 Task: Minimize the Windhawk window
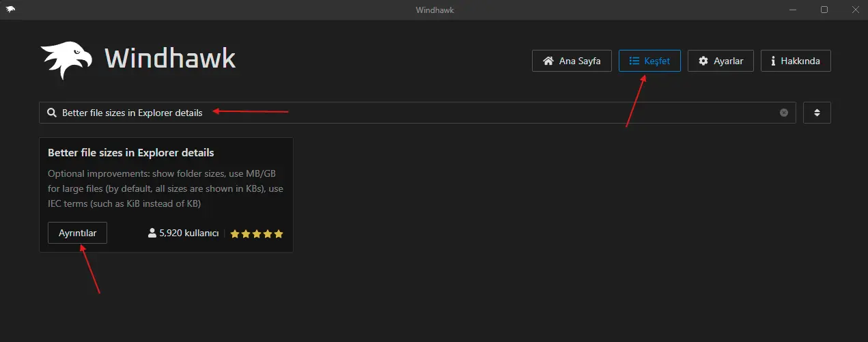point(792,10)
